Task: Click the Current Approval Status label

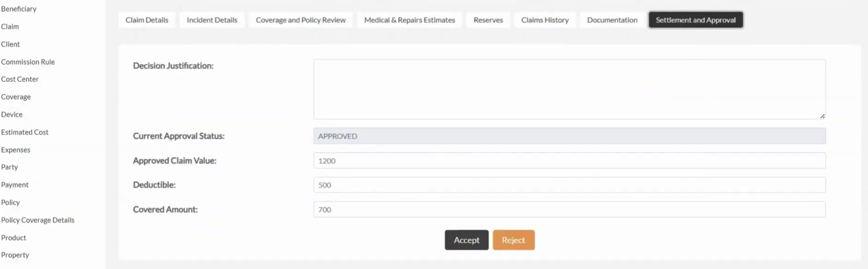Action: 178,136
